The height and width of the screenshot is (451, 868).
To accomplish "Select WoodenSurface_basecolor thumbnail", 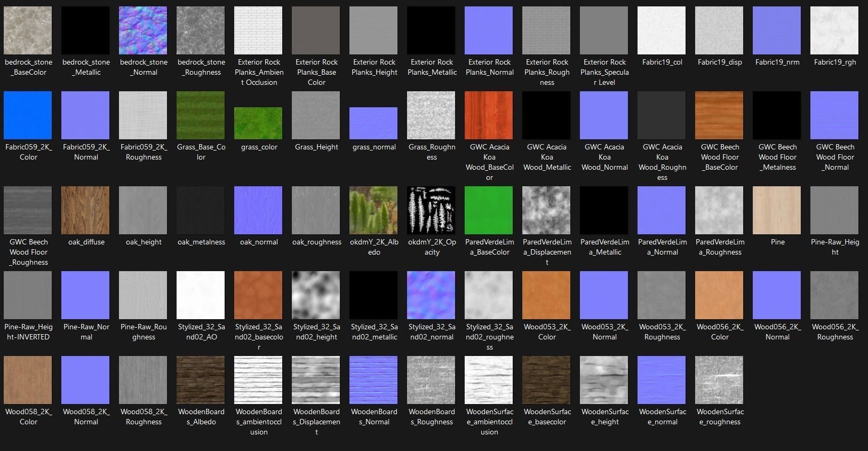I will tap(546, 380).
